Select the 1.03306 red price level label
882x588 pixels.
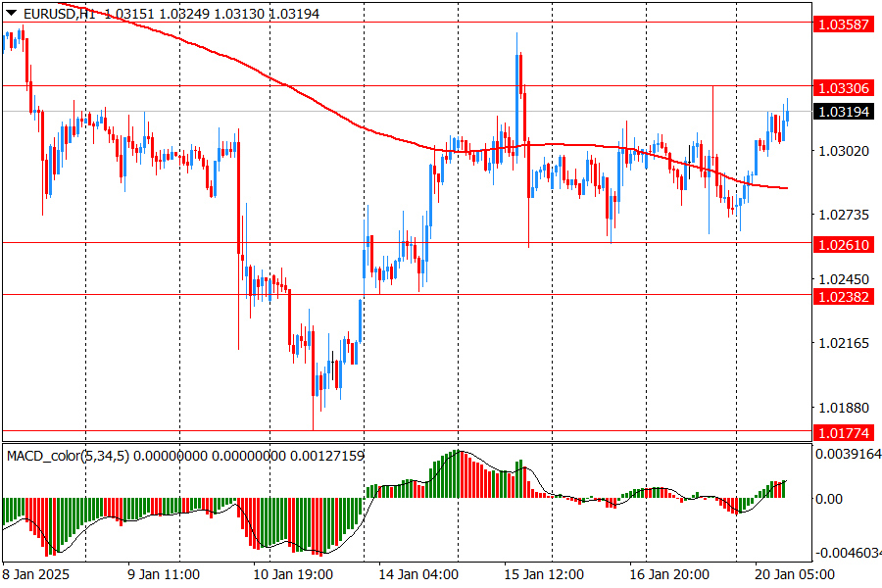(x=843, y=87)
